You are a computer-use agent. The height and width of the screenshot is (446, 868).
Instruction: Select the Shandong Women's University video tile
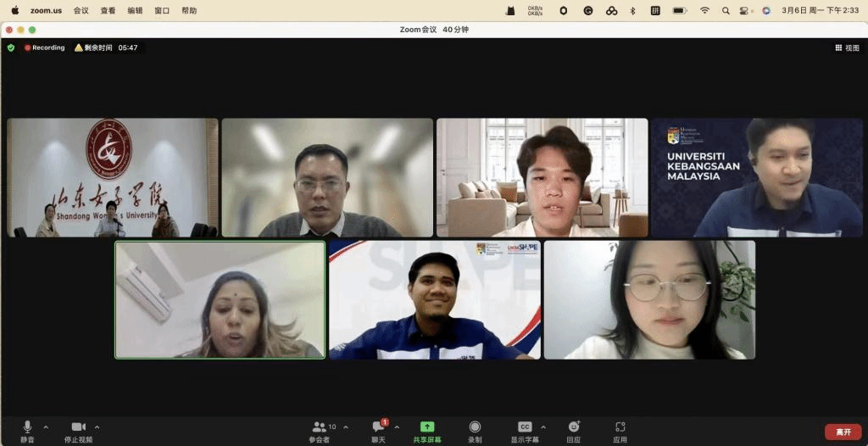[112, 177]
